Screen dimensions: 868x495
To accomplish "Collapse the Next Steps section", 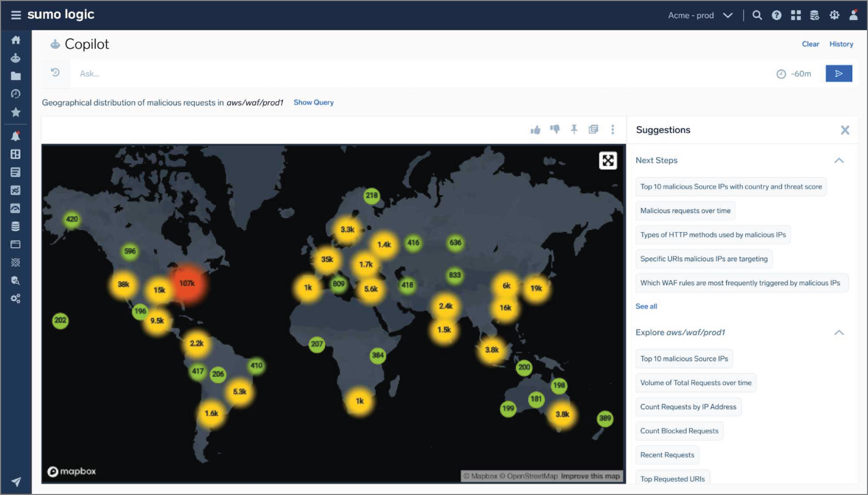I will tap(839, 161).
